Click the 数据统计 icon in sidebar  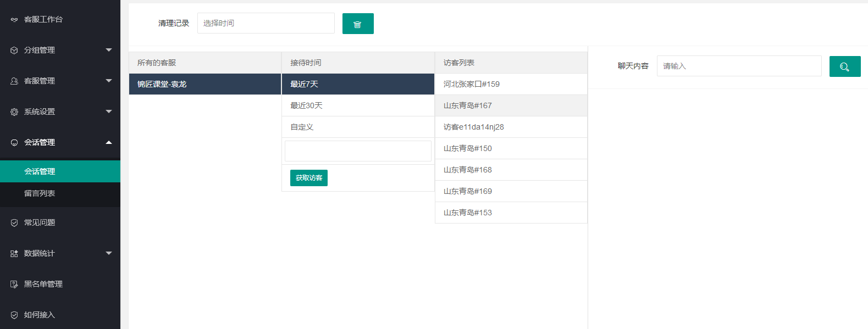coord(14,254)
